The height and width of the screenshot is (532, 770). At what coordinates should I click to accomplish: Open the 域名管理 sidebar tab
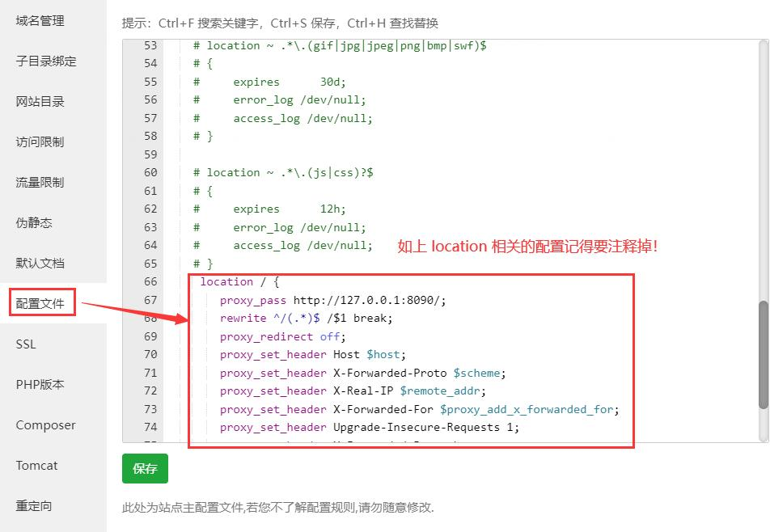40,21
